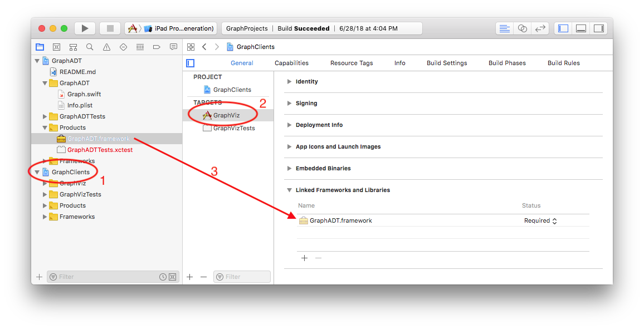
Task: Open the Debug navigator
Action: tap(140, 47)
